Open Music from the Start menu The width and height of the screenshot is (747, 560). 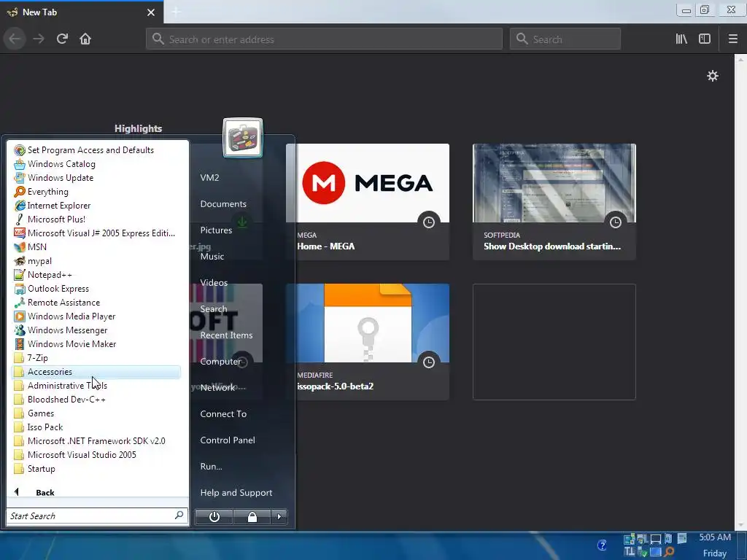click(x=212, y=256)
